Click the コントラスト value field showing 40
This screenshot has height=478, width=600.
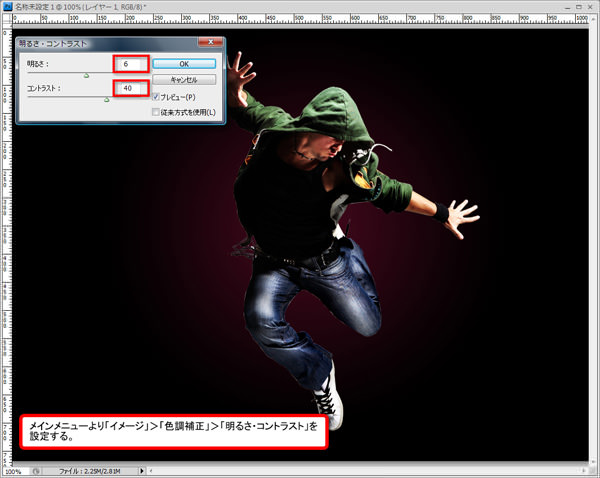tap(130, 88)
